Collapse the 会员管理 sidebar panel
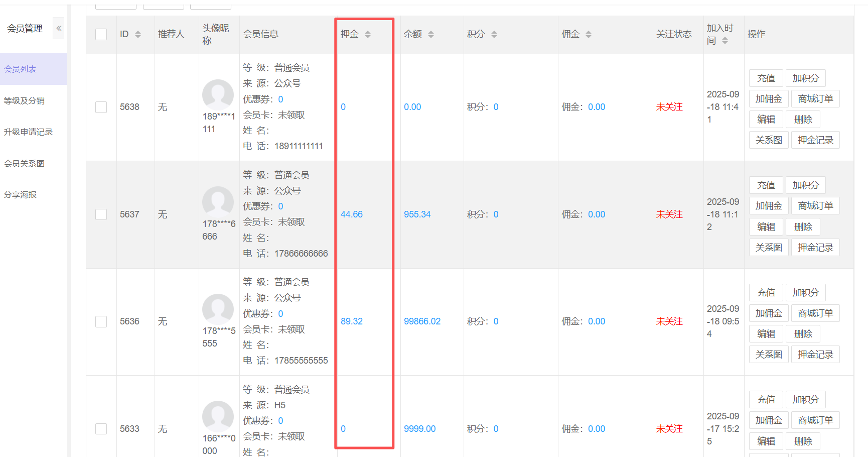 [x=59, y=28]
